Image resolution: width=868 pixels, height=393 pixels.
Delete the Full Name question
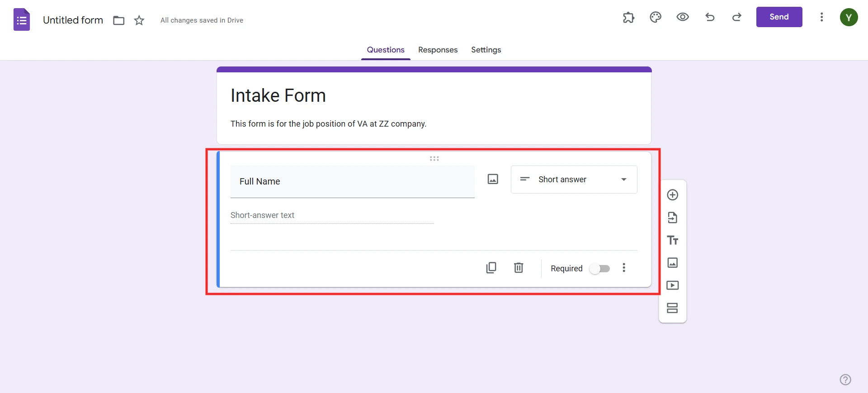pos(519,268)
